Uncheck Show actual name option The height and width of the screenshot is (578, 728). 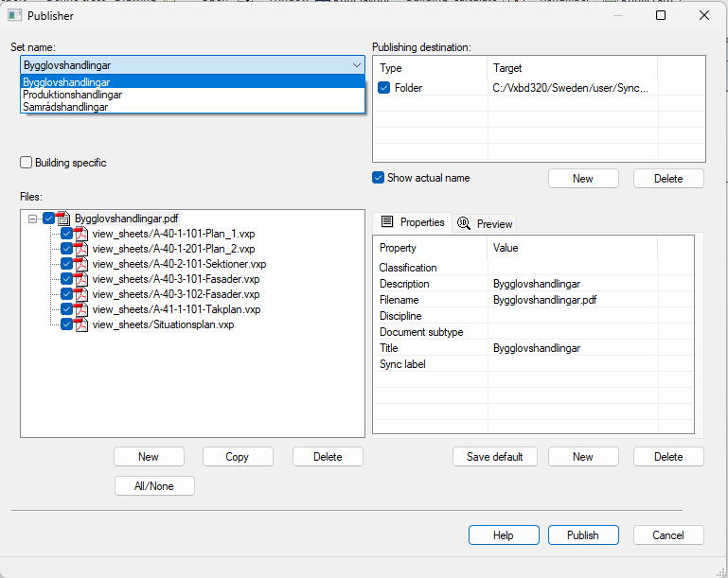click(x=379, y=178)
